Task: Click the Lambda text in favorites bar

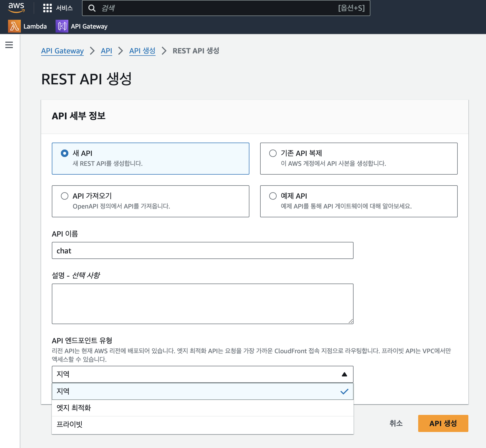Action: 35,26
